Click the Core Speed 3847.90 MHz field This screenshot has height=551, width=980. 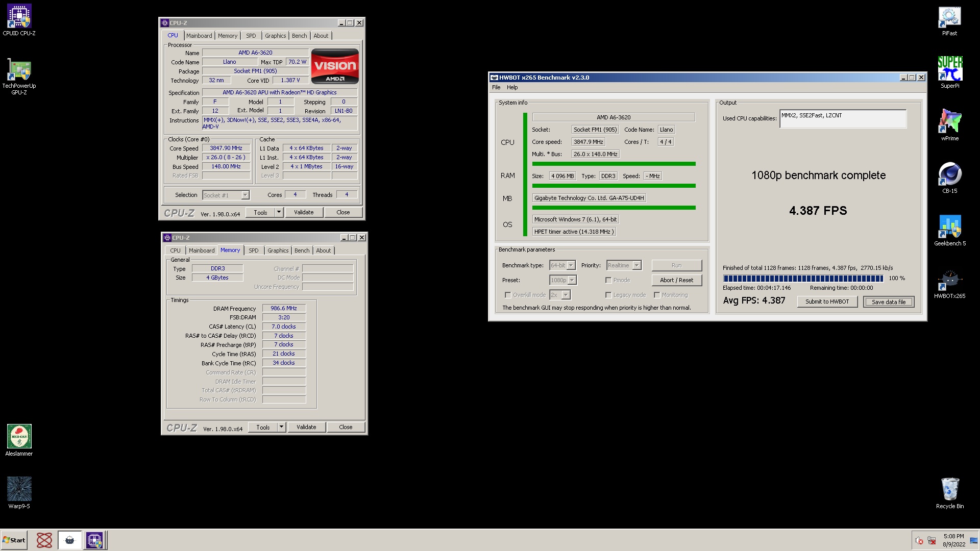point(226,148)
